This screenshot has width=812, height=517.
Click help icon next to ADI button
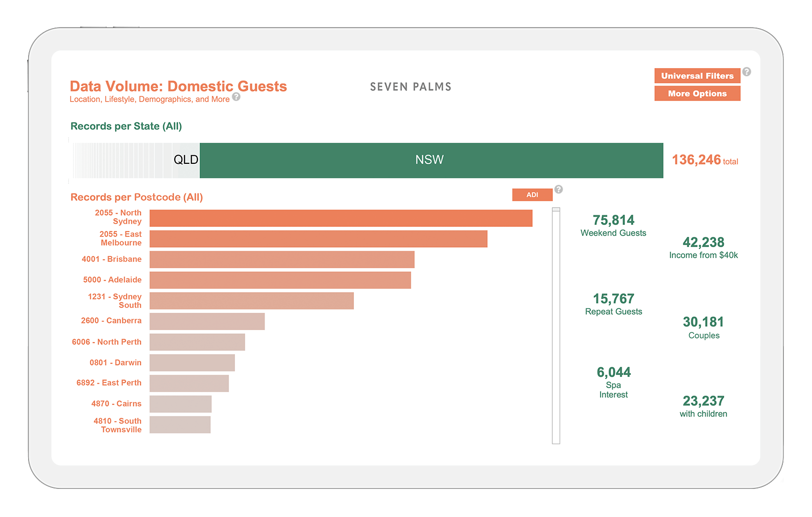[558, 189]
